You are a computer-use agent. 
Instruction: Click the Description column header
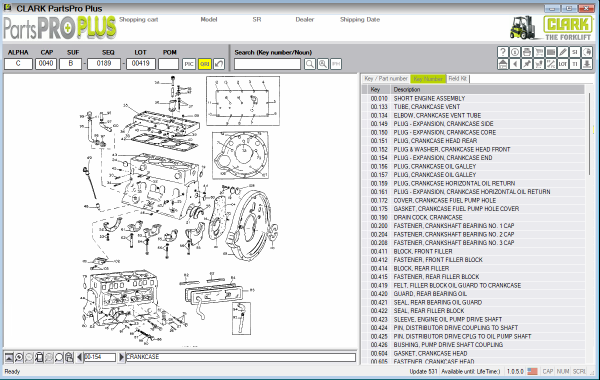pyautogui.click(x=487, y=90)
